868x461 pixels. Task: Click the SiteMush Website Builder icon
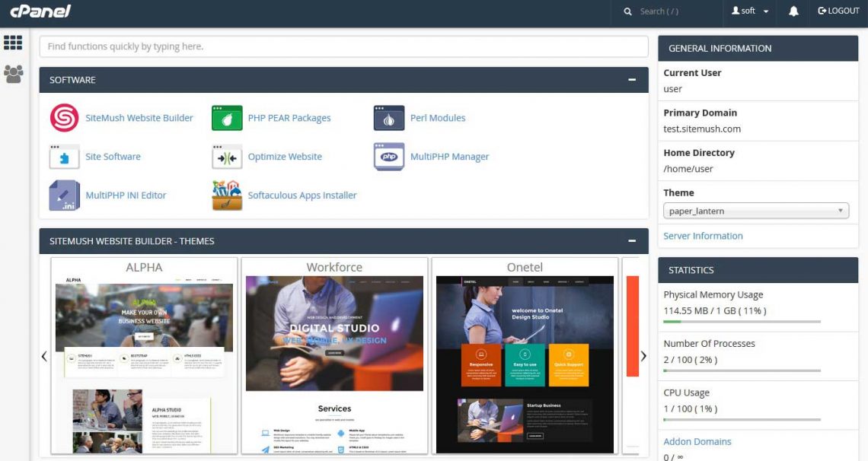pos(64,118)
